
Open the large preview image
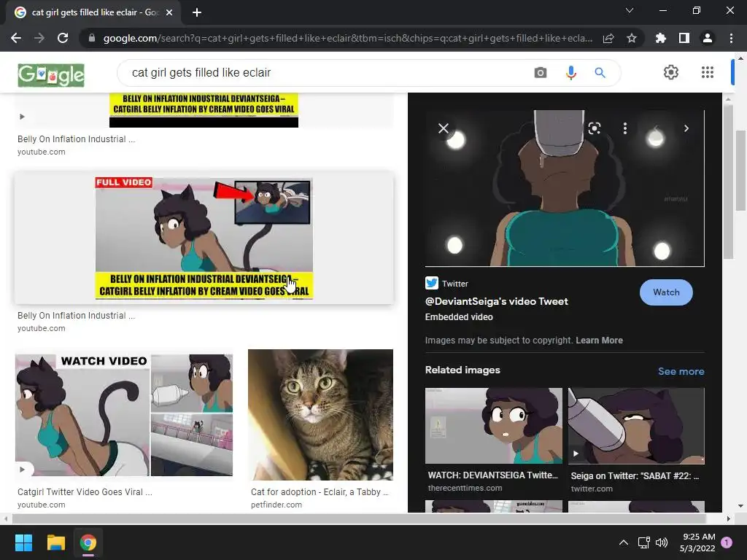tap(565, 188)
